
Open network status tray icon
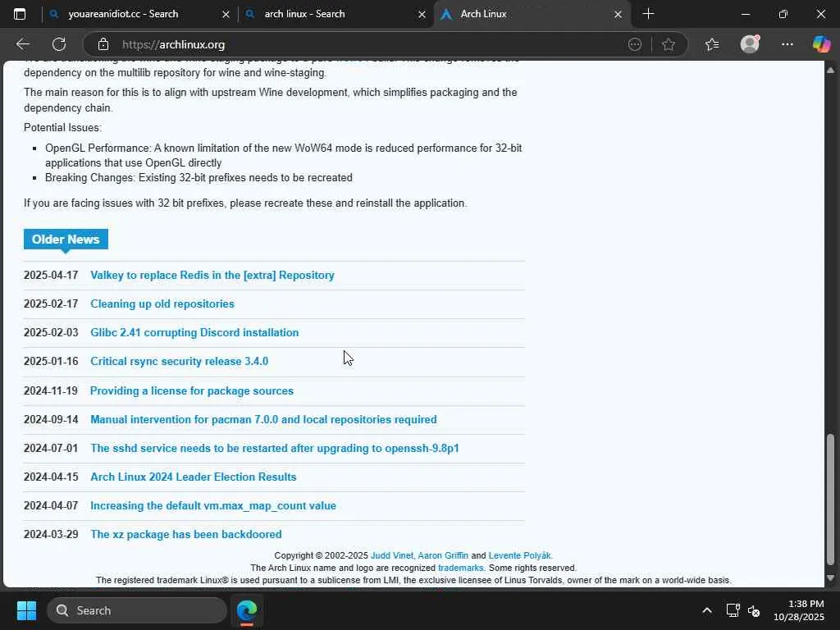click(x=733, y=610)
